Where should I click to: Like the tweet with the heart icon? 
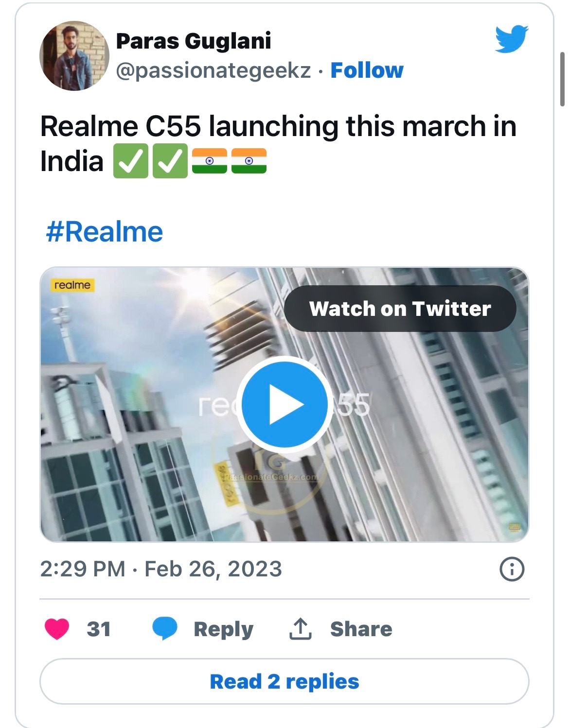[57, 628]
